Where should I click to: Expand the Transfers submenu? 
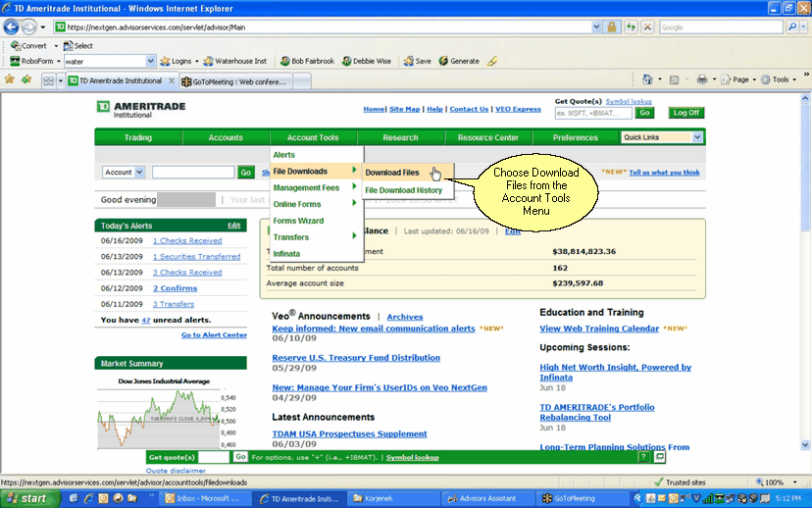tap(317, 237)
